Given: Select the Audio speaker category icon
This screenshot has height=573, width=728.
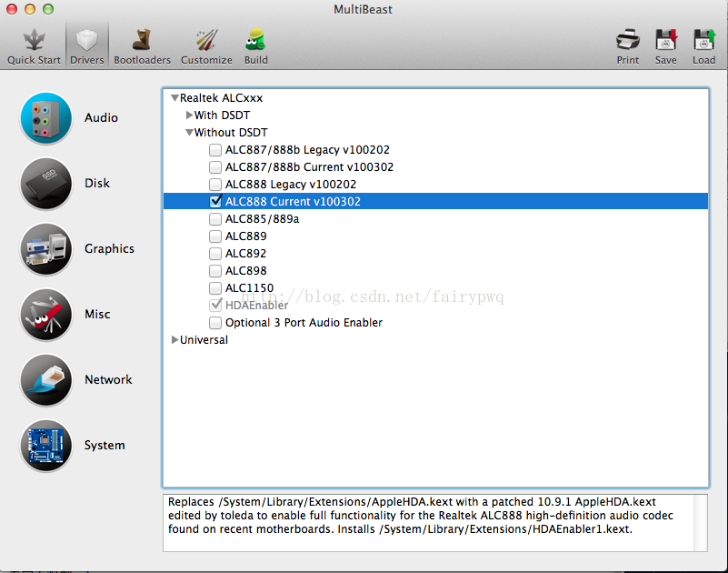Looking at the screenshot, I should pos(46,118).
